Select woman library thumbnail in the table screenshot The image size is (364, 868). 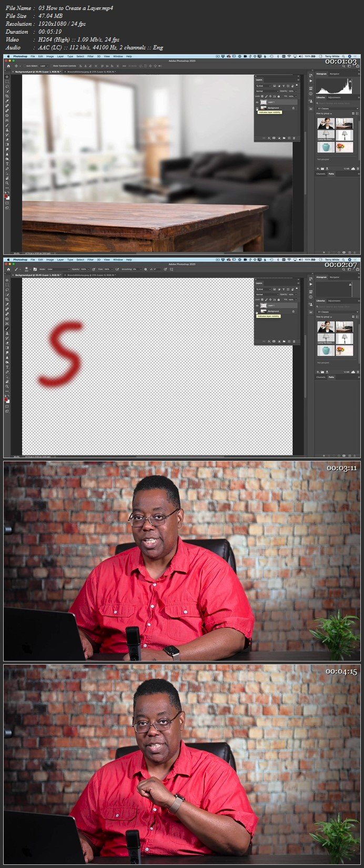(326, 123)
